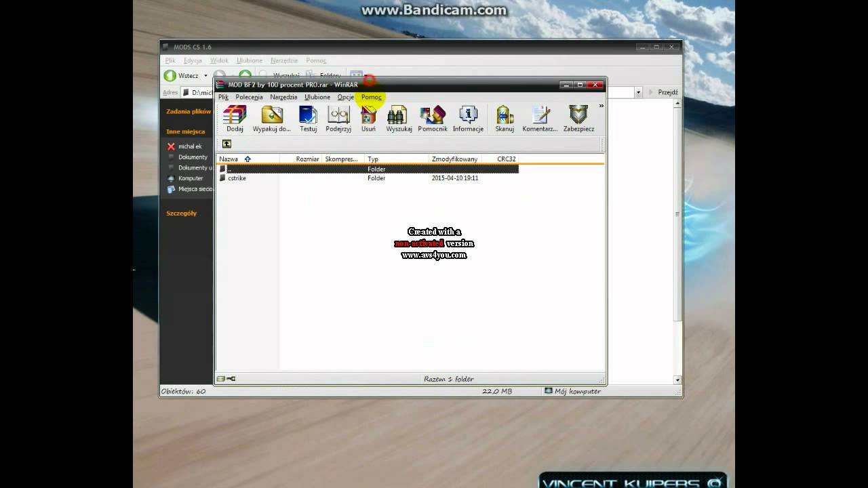Image resolution: width=868 pixels, height=488 pixels.
Task: Open the Widok menu in MODS CS 1.6
Action: (x=219, y=60)
